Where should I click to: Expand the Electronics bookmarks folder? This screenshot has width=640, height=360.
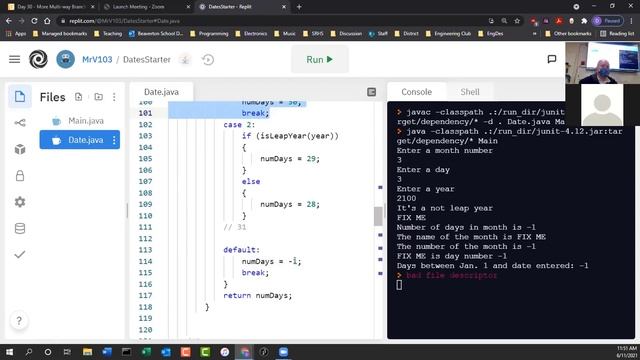pos(251,33)
